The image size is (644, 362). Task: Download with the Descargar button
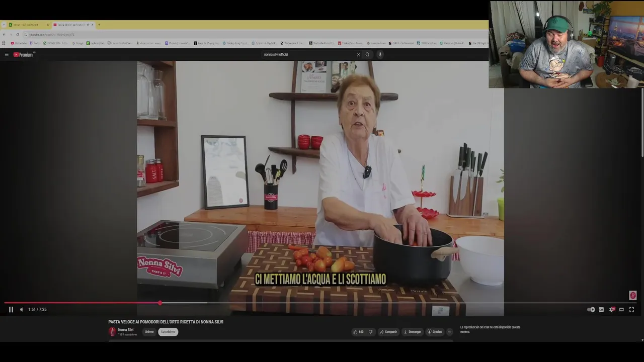412,332
